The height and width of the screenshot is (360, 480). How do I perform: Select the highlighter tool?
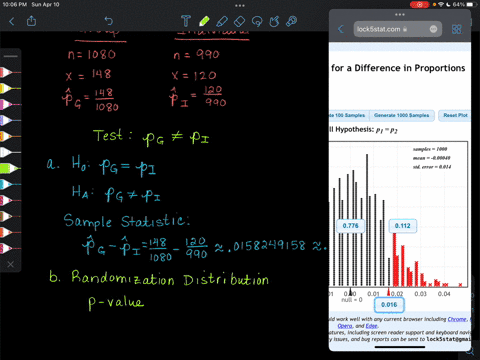222,22
